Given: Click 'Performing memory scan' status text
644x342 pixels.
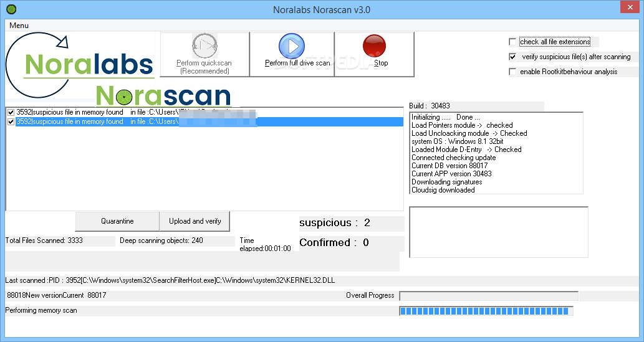Looking at the screenshot, I should [41, 310].
